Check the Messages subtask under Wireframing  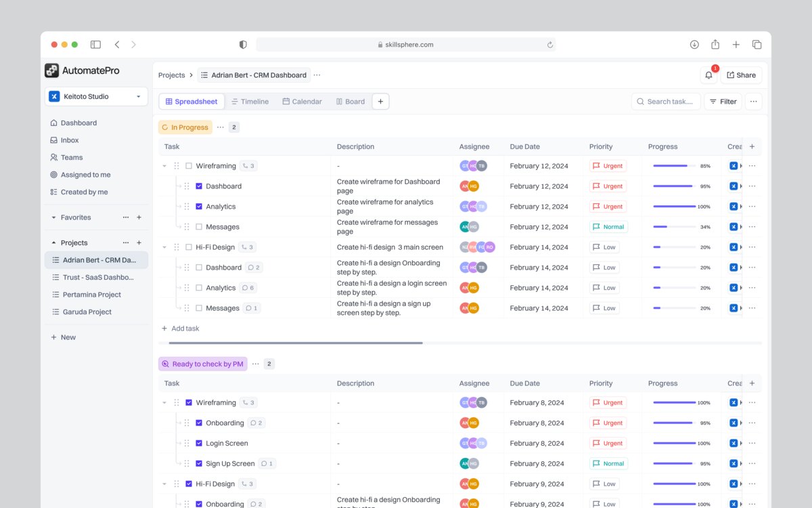pos(199,227)
